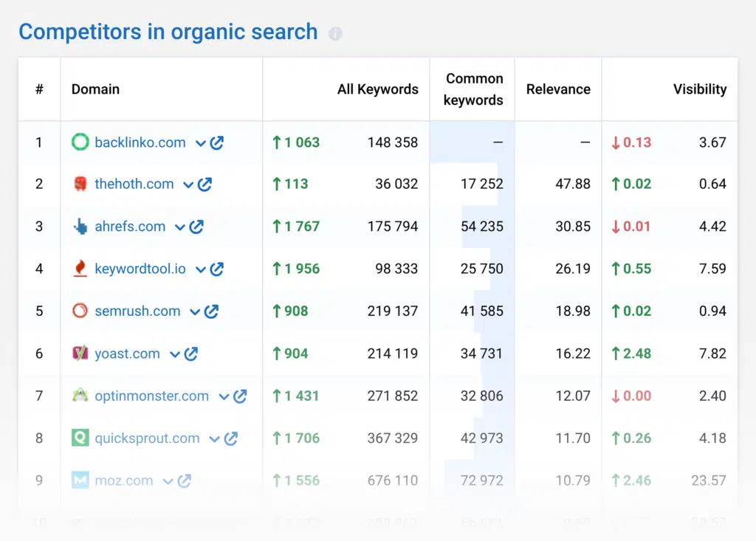
Task: Click the external-link icon beside yoast.com
Action: pos(191,354)
